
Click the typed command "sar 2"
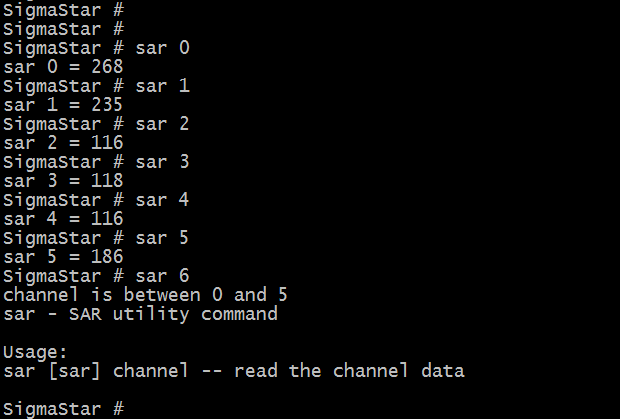point(162,123)
